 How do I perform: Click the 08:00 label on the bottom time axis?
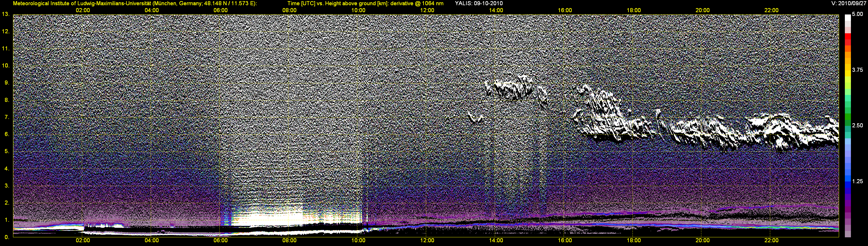tap(289, 240)
